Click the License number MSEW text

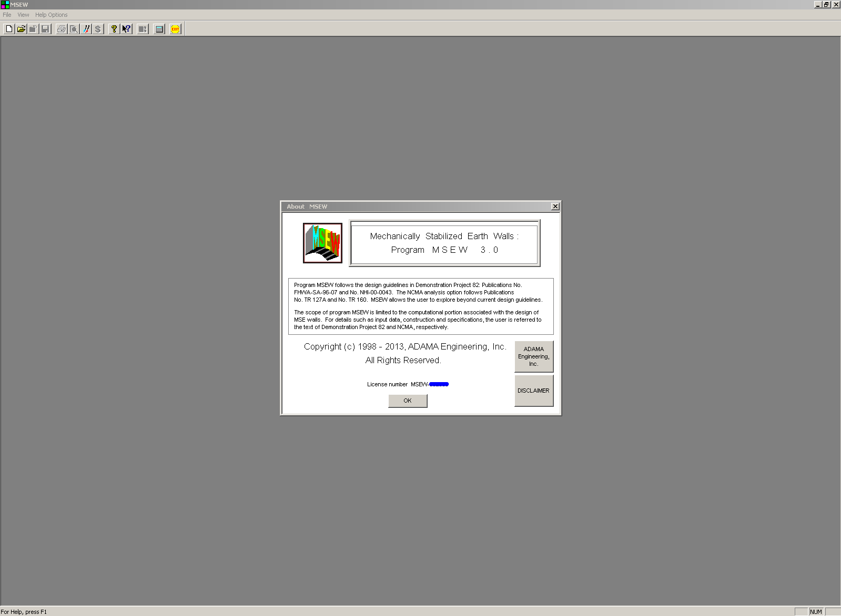(408, 384)
